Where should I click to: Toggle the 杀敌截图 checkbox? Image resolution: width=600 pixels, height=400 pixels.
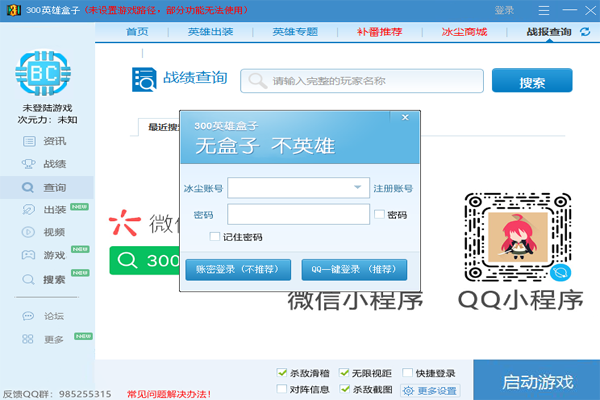(345, 389)
